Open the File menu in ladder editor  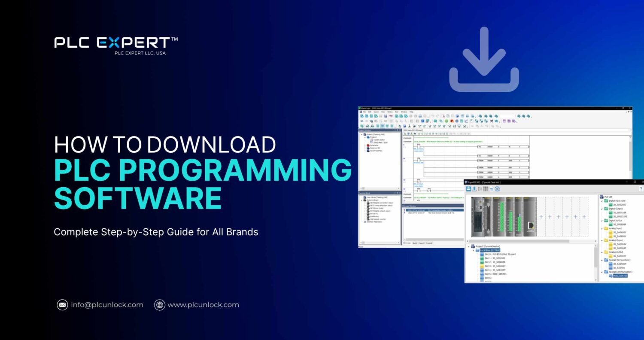[364, 112]
